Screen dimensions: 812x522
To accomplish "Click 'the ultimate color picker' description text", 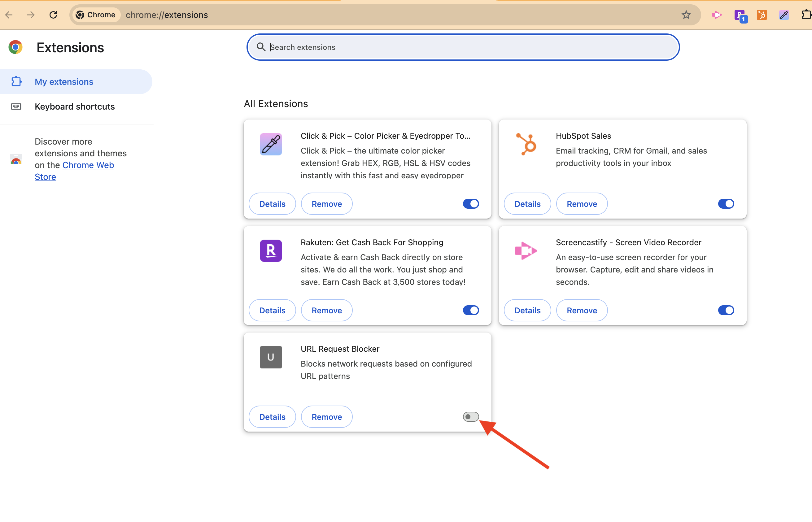I will [x=386, y=163].
